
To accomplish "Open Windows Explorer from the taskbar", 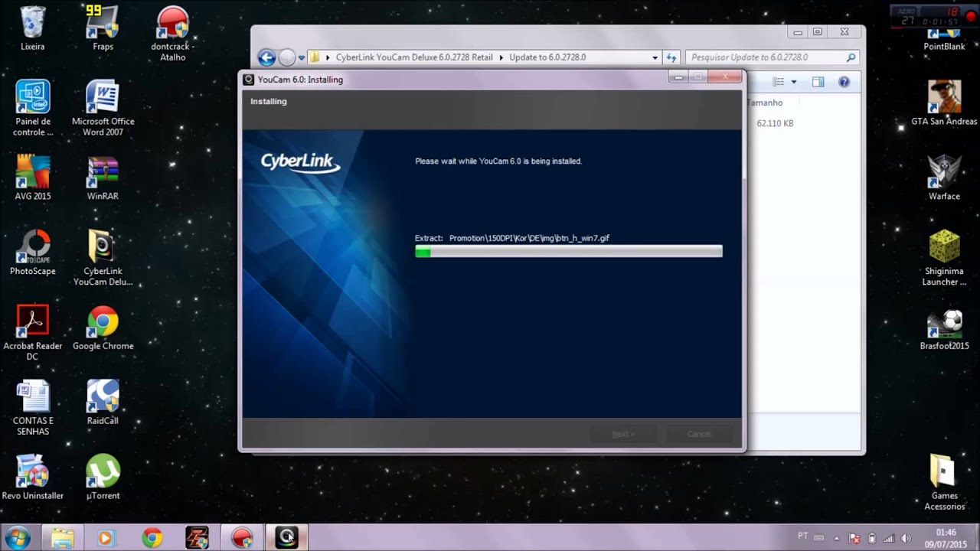I will (x=62, y=537).
